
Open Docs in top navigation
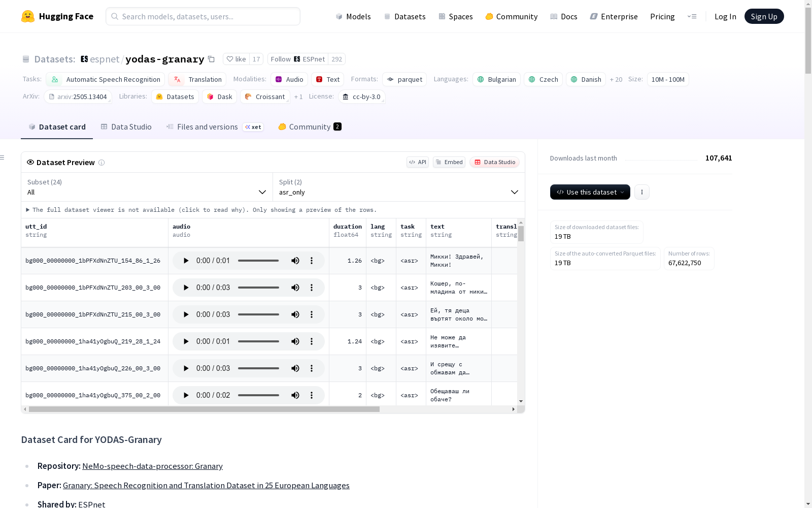(x=564, y=16)
